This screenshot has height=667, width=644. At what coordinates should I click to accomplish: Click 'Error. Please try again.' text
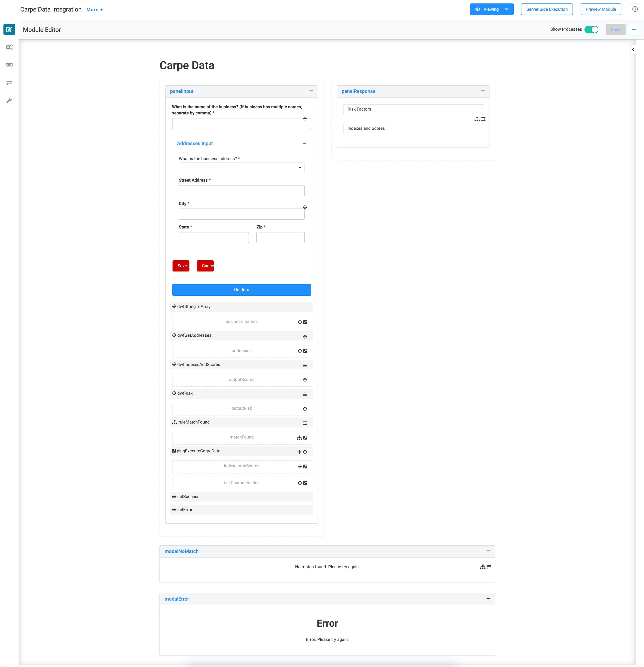pyautogui.click(x=327, y=639)
